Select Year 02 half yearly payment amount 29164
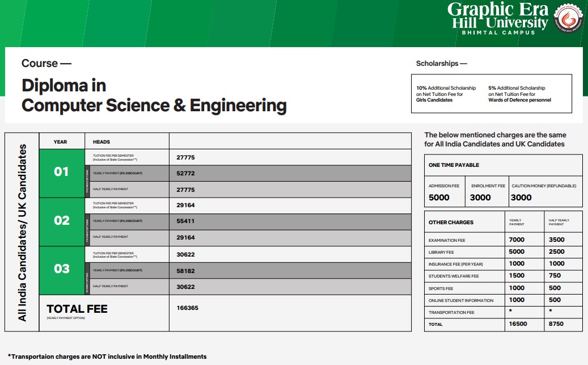This screenshot has height=365, width=588. click(x=185, y=238)
